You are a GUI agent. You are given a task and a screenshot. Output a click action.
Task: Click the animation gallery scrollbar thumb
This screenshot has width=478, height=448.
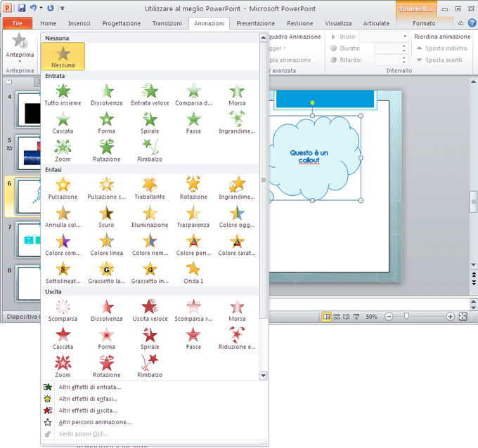(x=264, y=180)
